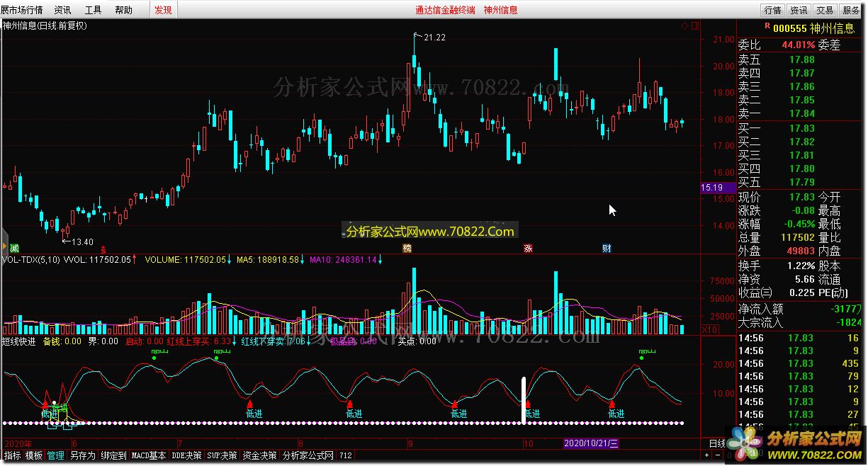
Task: Click the 买一 17.83 quote row
Action: (x=801, y=129)
